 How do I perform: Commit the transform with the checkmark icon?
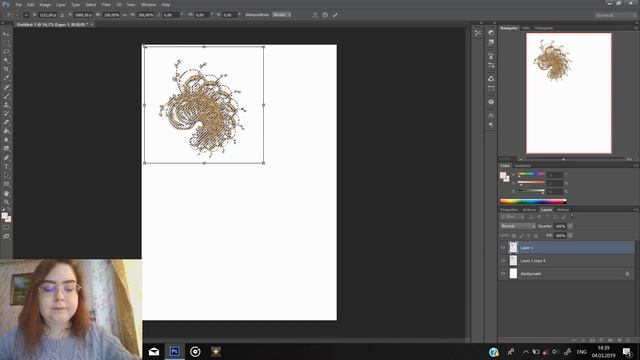335,15
